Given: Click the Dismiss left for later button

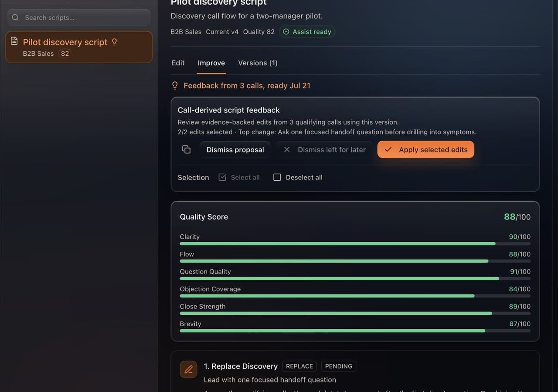Looking at the screenshot, I should click(325, 149).
